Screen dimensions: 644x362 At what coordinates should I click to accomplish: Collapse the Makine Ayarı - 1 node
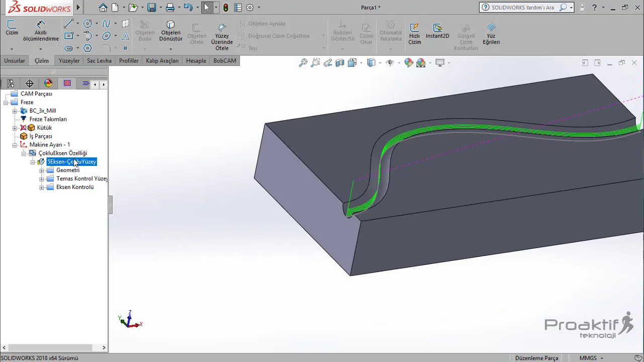(x=15, y=145)
